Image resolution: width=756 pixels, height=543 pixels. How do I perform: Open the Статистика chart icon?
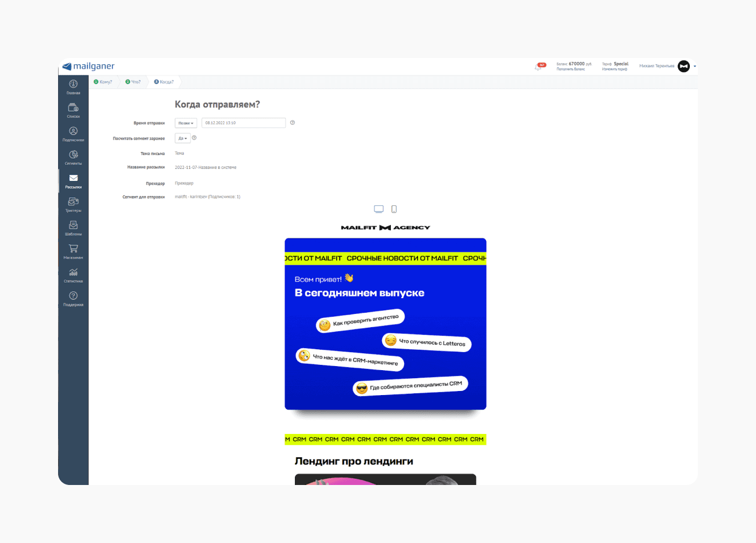point(73,272)
